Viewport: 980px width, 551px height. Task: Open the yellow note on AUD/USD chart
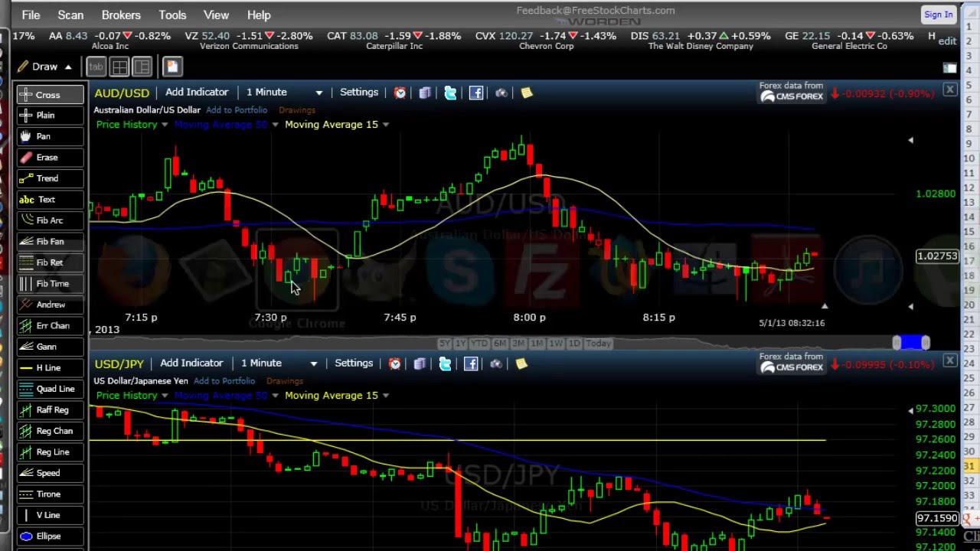tap(527, 93)
